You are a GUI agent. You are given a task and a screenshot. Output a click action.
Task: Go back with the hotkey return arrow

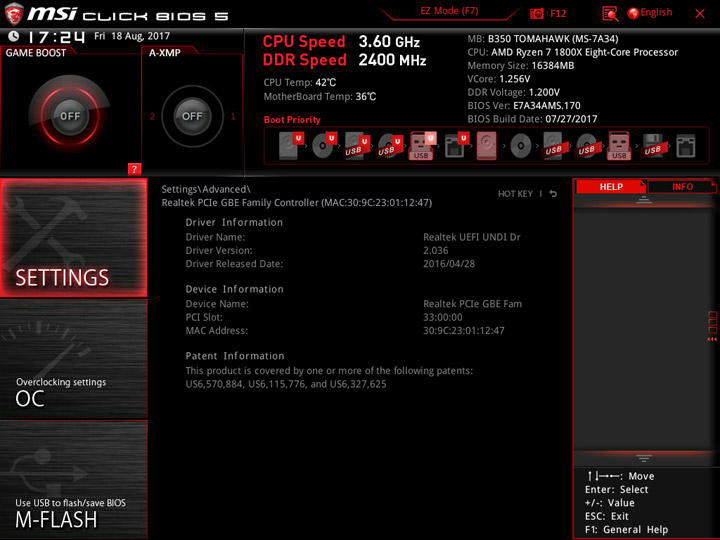coord(553,194)
